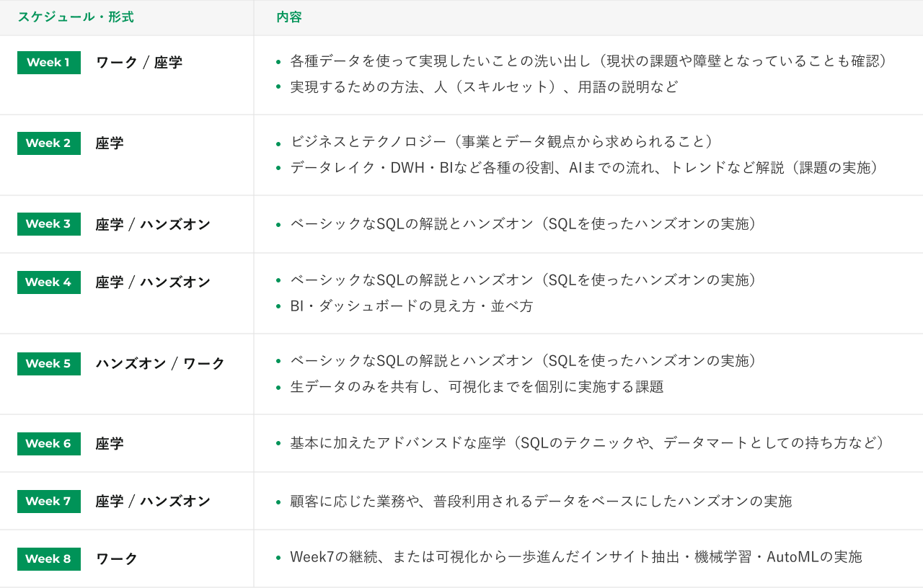
Task: Click the 座学 label in Week 2
Action: coord(110,143)
